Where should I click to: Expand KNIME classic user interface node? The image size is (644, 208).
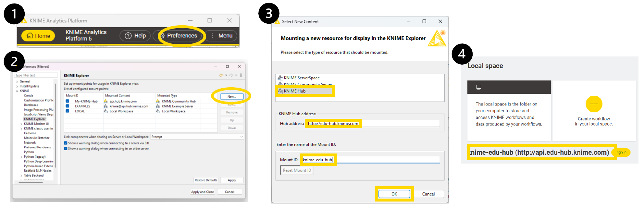[21, 128]
